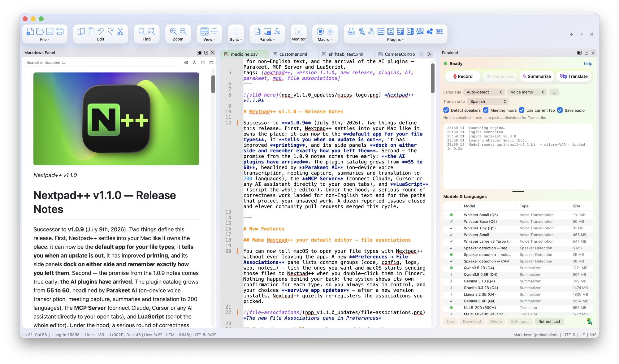Open a file with the folder icon
Screen dimensions: 619x364
point(40,32)
